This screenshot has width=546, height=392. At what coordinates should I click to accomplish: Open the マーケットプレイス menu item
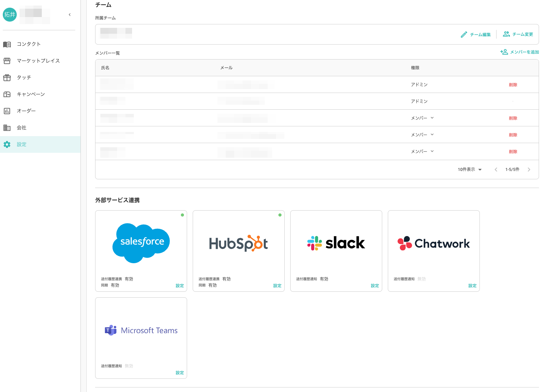click(40, 61)
